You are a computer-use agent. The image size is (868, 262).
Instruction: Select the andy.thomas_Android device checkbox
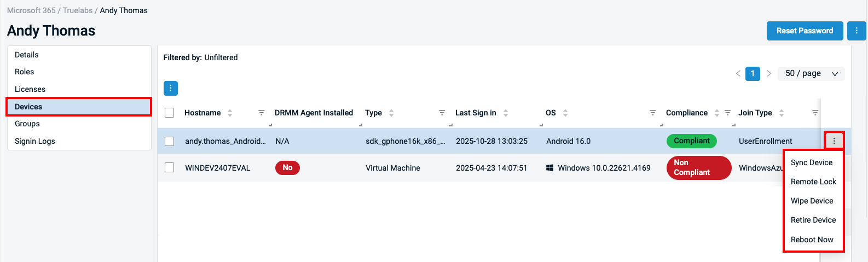tap(170, 141)
